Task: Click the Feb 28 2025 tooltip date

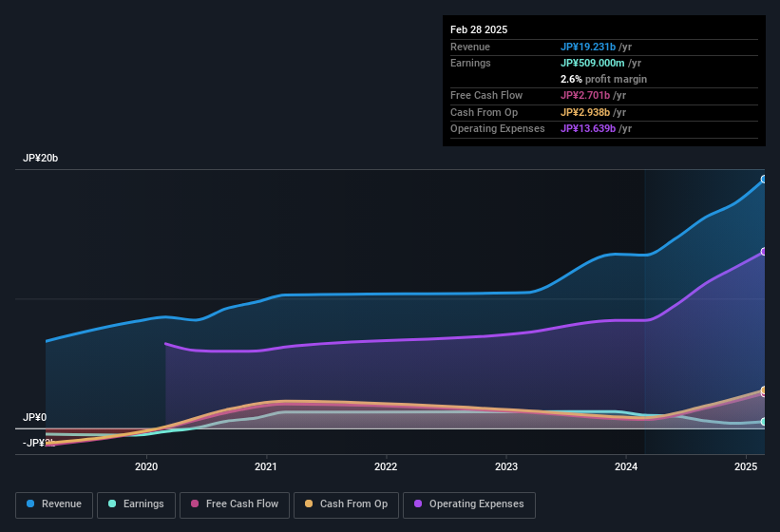Action: coord(479,29)
